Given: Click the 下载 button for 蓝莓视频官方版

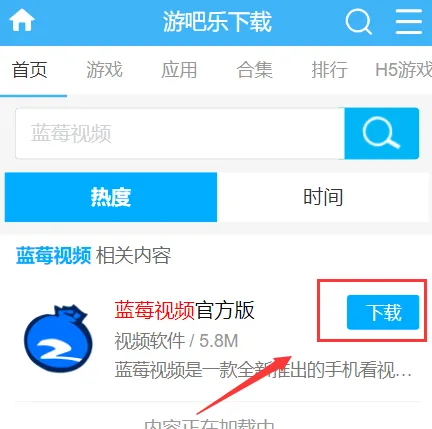Looking at the screenshot, I should click(x=383, y=312).
